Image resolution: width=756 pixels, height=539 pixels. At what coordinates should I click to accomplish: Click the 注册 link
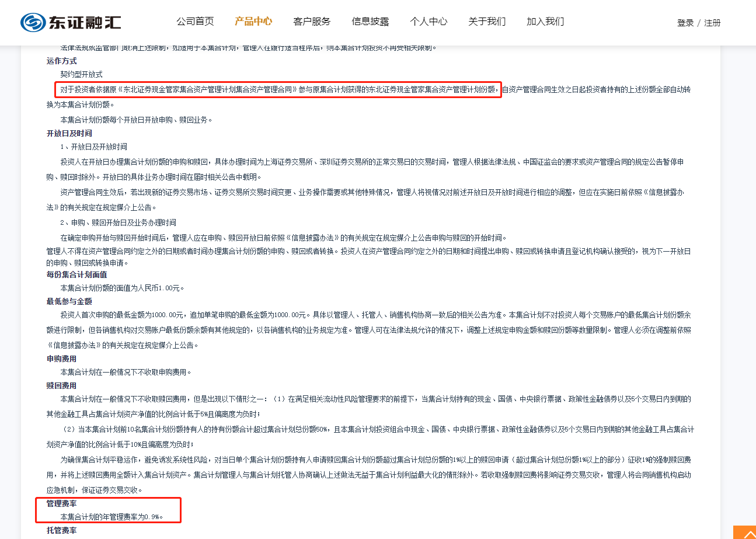712,23
